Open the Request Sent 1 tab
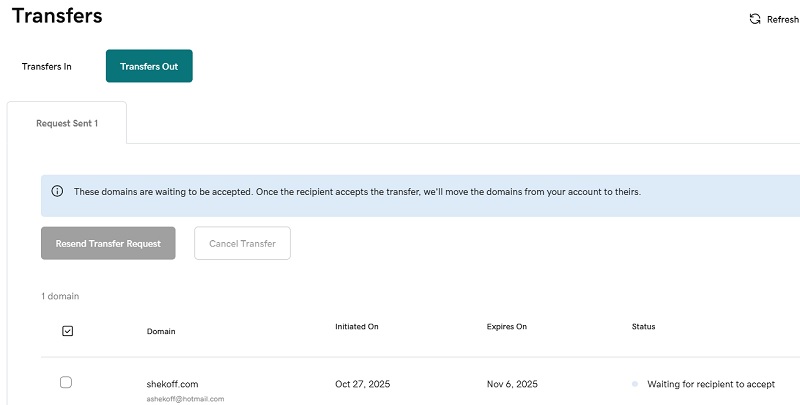The image size is (800, 405). tap(67, 124)
